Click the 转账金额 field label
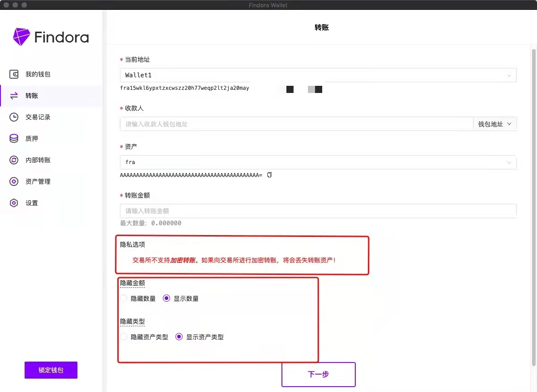The width and height of the screenshot is (537, 392). click(137, 195)
